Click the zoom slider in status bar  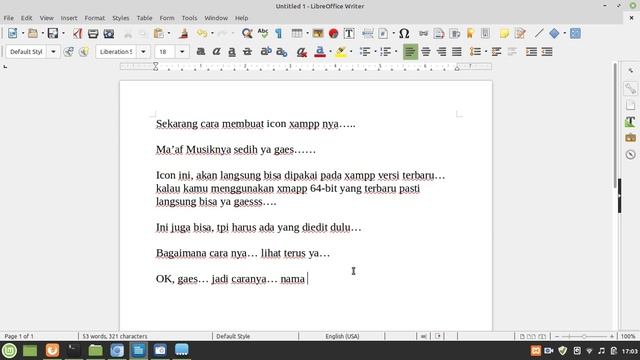(x=584, y=336)
